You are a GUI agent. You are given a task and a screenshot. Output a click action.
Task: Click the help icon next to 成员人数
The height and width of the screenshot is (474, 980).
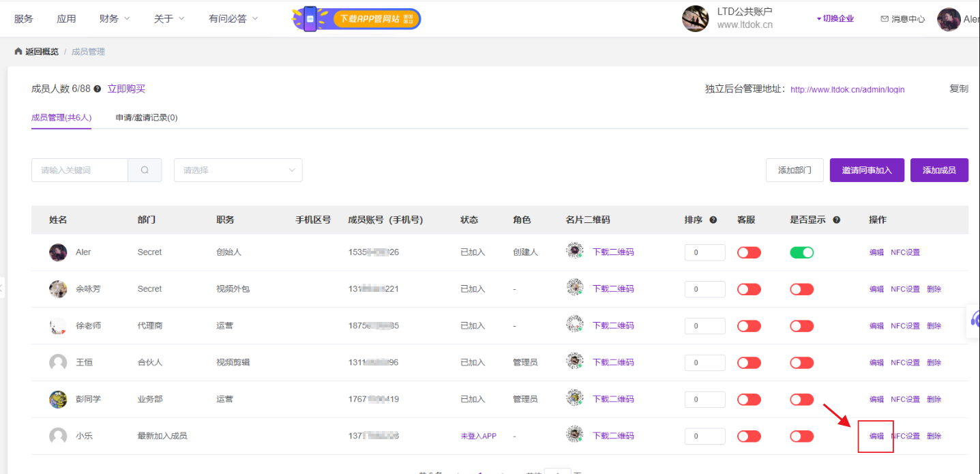[x=98, y=89]
